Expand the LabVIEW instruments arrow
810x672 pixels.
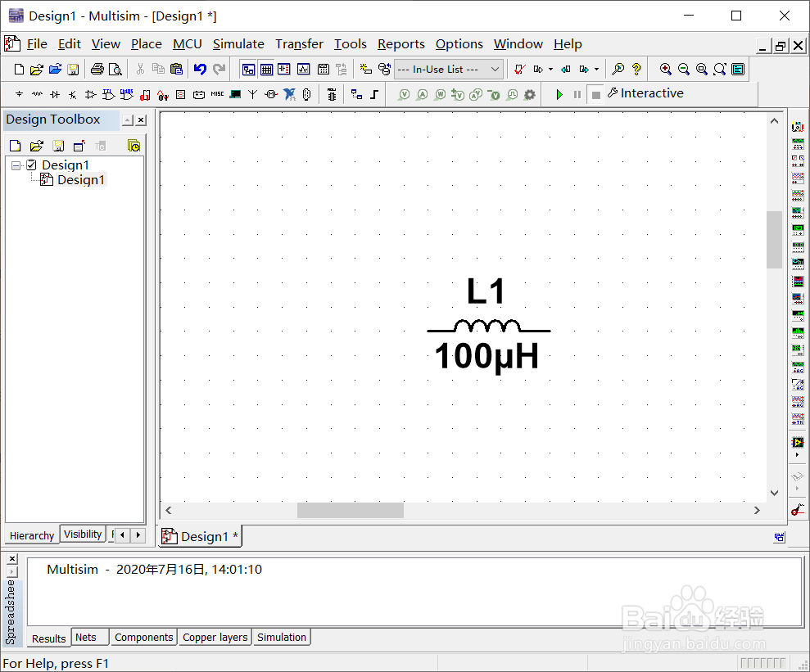(x=797, y=455)
